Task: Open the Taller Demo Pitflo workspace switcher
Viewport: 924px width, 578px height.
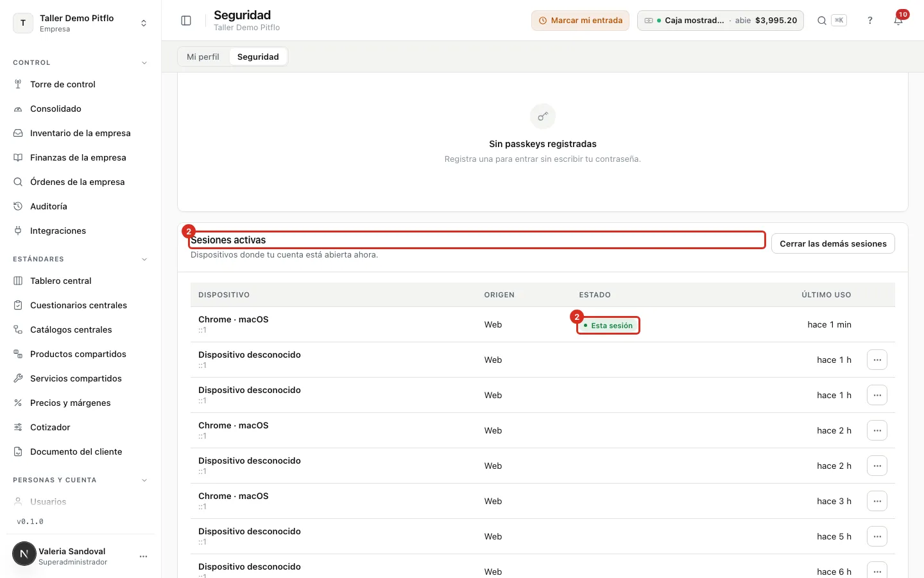Action: click(x=80, y=23)
